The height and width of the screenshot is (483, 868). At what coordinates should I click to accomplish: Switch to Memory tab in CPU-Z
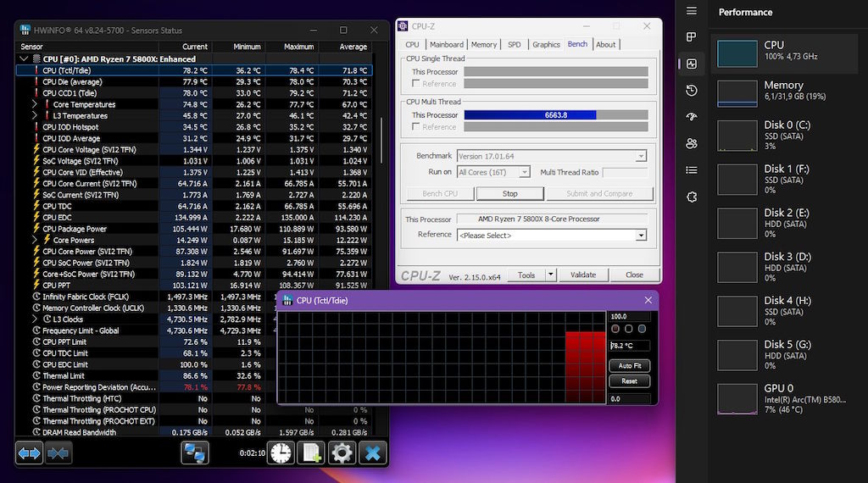coord(484,44)
